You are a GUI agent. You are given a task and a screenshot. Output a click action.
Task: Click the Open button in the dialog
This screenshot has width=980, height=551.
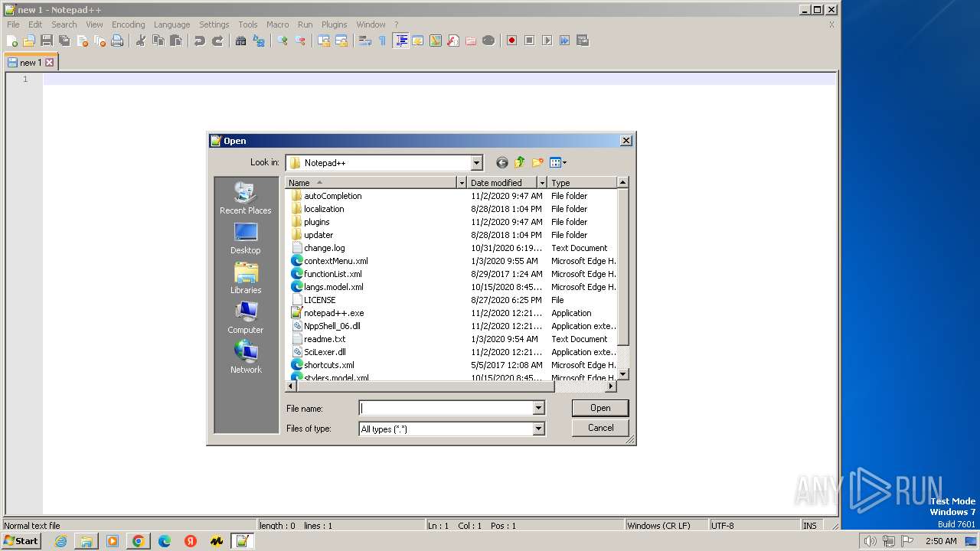[600, 408]
